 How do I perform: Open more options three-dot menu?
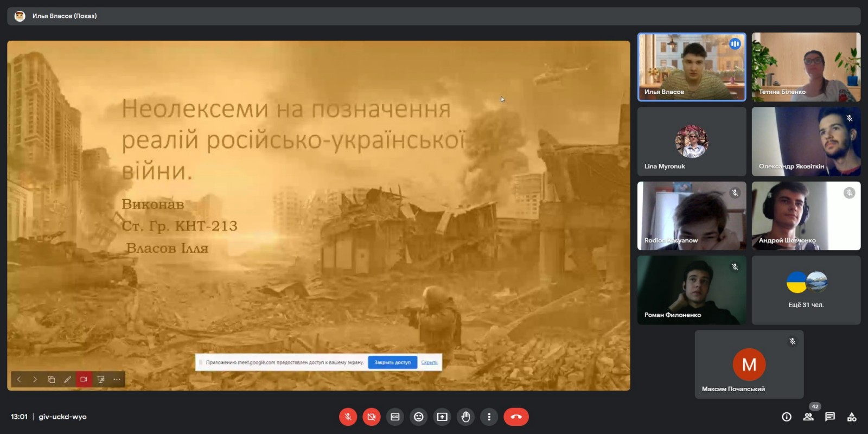pos(489,417)
